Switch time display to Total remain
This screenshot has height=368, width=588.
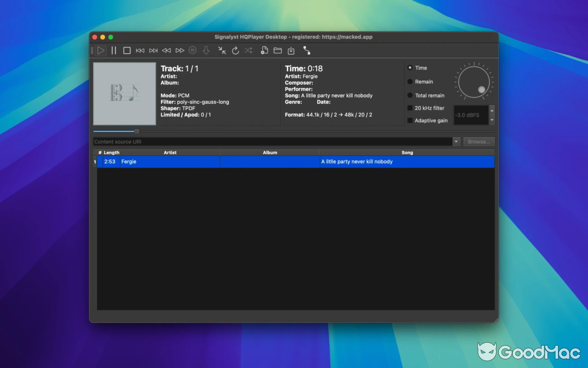tap(409, 95)
